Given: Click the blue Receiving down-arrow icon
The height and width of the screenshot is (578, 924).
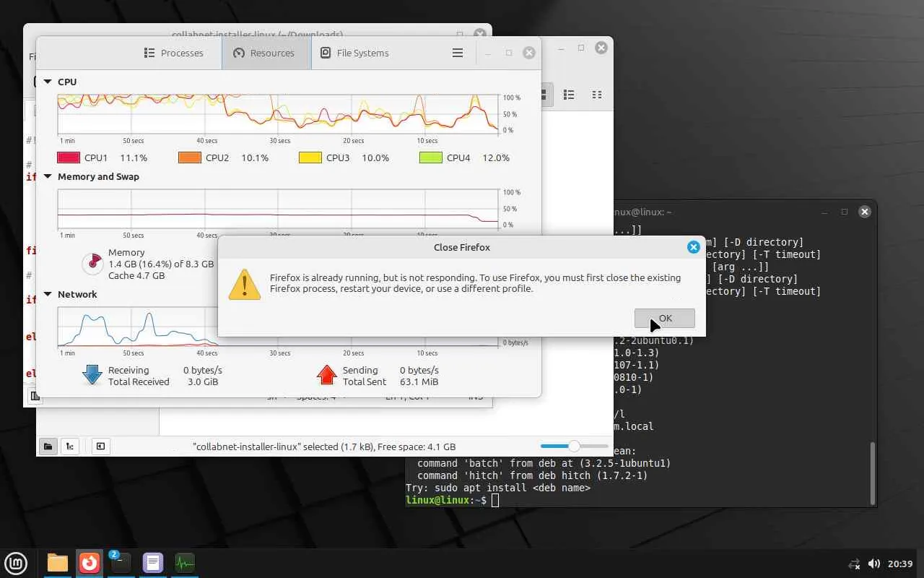Looking at the screenshot, I should click(92, 375).
